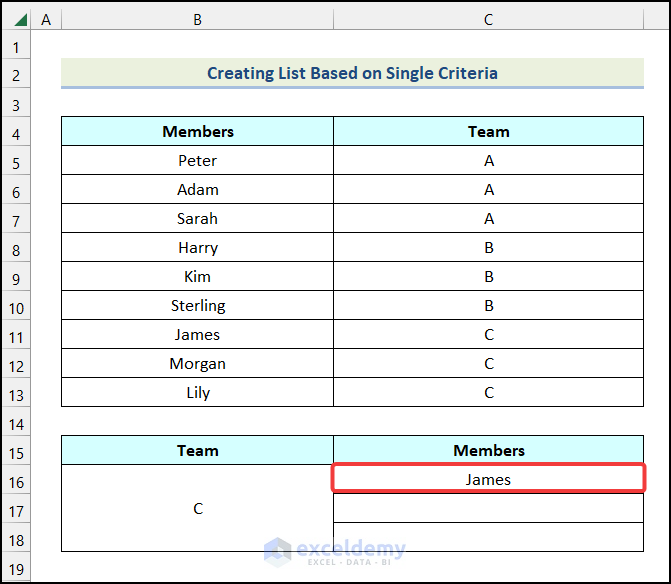Select the Team header cell in row 15

tap(197, 451)
